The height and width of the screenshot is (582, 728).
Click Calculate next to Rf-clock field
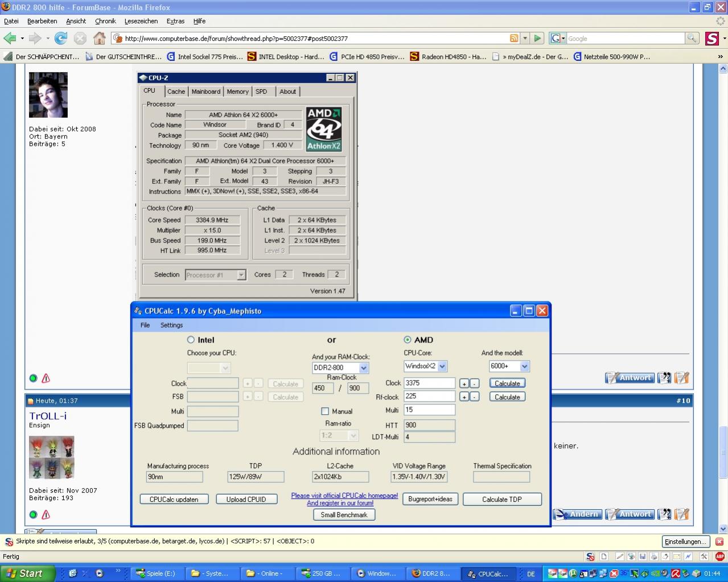point(507,397)
